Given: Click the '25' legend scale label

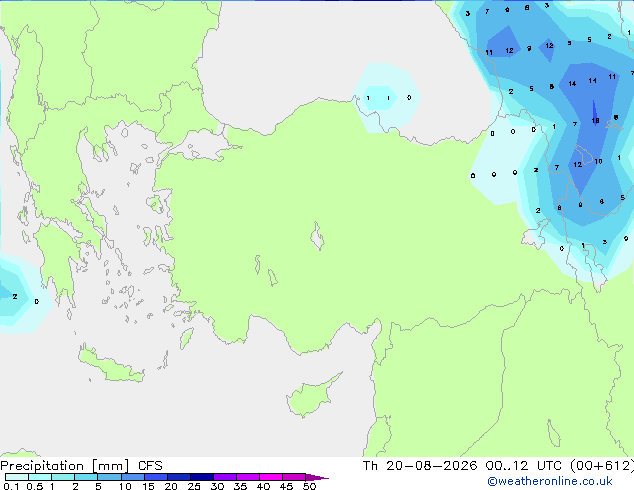Looking at the screenshot, I should click(194, 486).
